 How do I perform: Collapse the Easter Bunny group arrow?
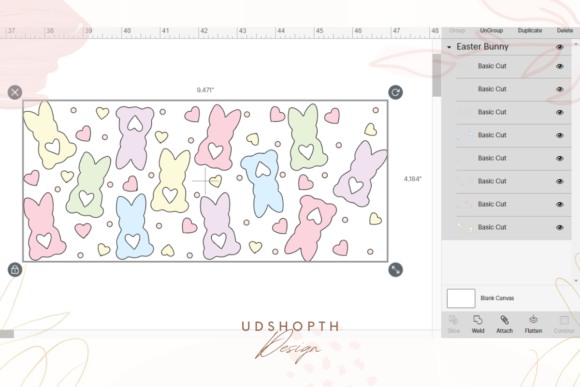pyautogui.click(x=449, y=47)
